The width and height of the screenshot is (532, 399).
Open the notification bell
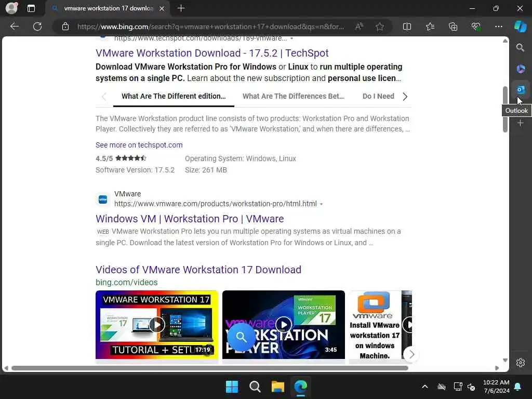(518, 387)
